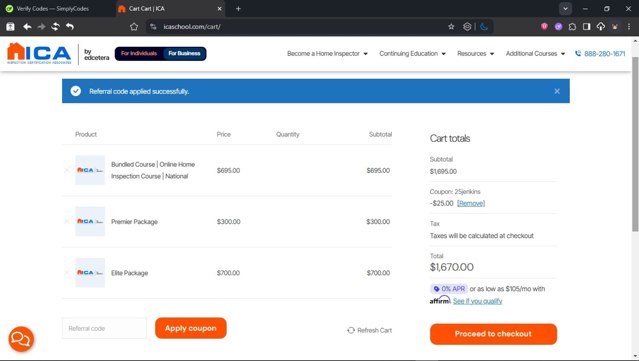Click the Referral code input field
This screenshot has width=639, height=361.
coord(104,328)
